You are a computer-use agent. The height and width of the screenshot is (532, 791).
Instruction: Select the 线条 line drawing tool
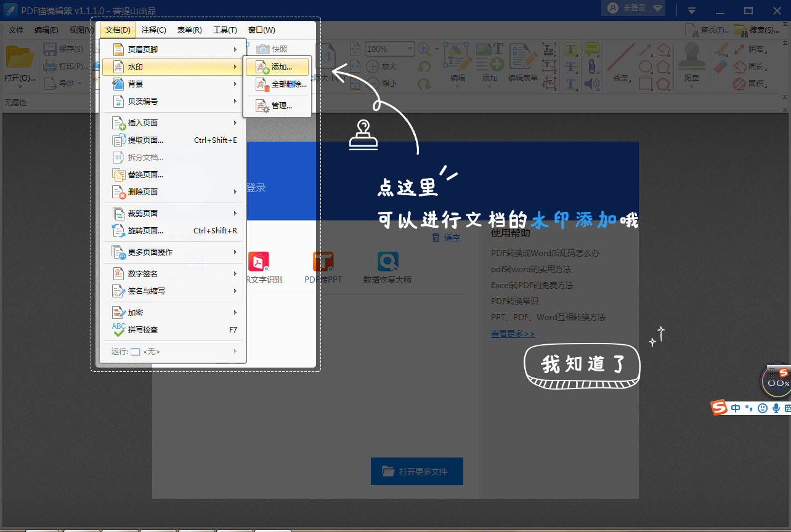(621, 57)
